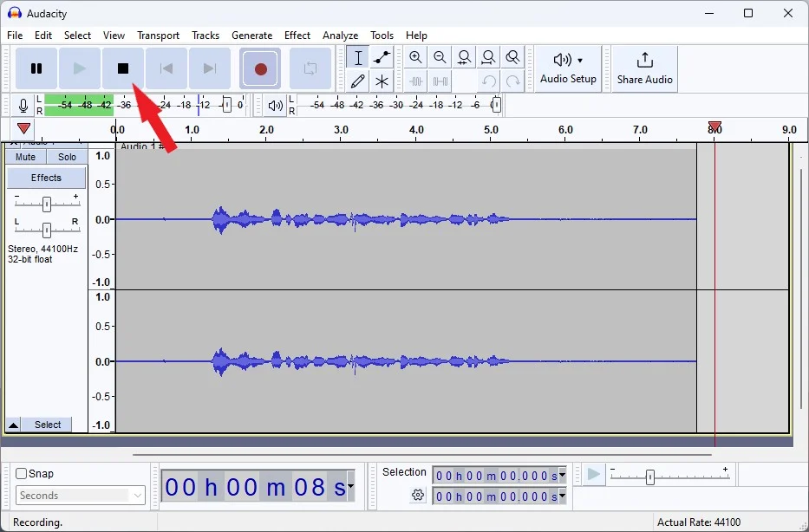Enable the Snap checkbox
809x532 pixels.
(x=22, y=474)
